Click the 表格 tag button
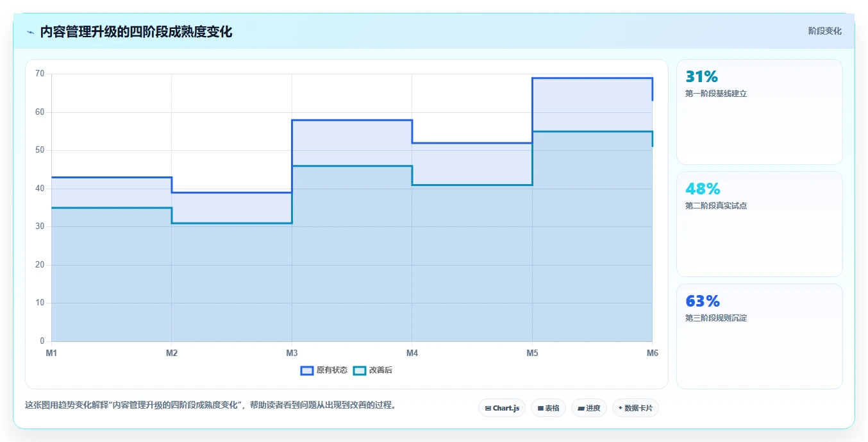Viewport: 868px width, 442px height. tap(548, 408)
